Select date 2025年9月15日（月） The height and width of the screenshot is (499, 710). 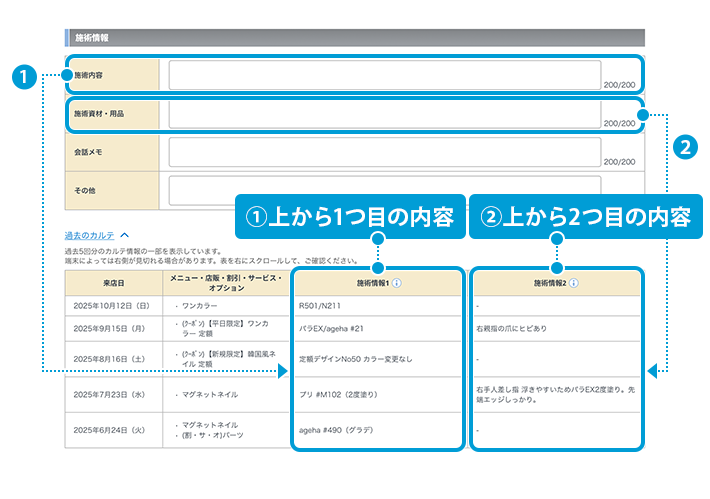[109, 328]
